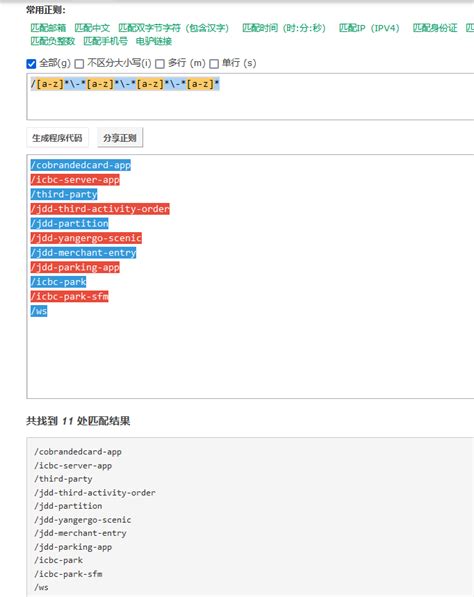
Task: Click the highlighted /cobrandedcard-app test line
Action: coord(81,165)
